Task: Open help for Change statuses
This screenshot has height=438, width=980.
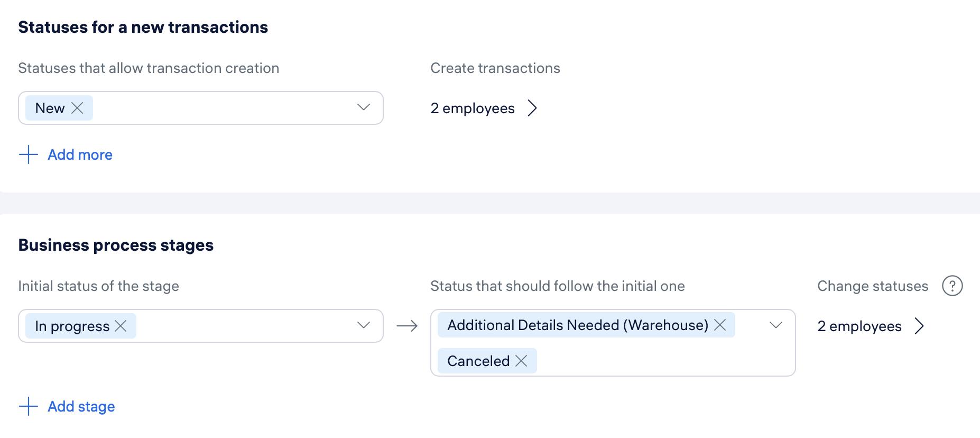Action: (952, 286)
